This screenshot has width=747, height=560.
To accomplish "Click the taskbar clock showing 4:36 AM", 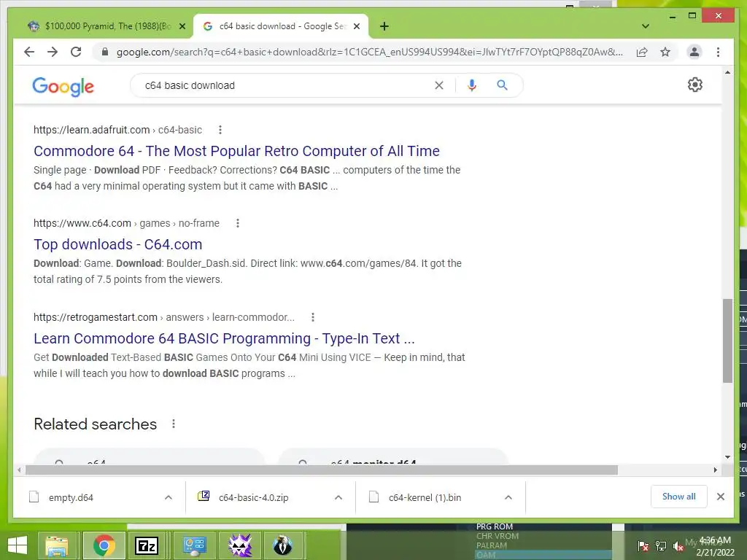I will [x=715, y=546].
